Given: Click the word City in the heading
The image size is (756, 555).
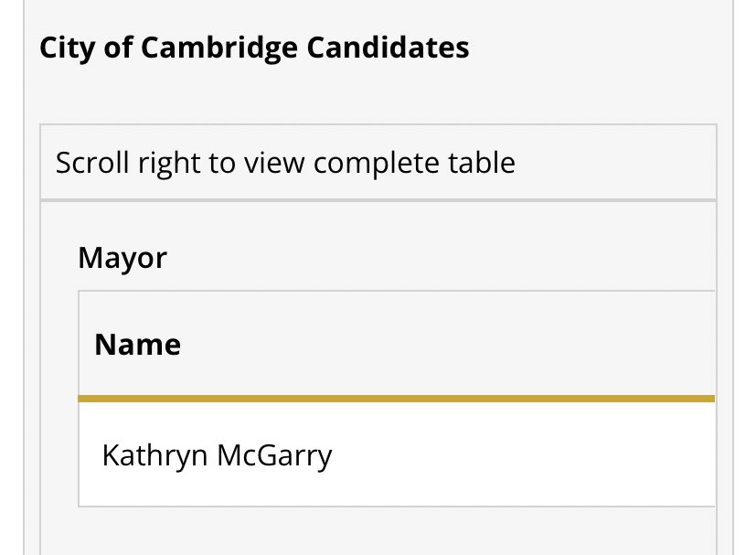Looking at the screenshot, I should [x=67, y=48].
